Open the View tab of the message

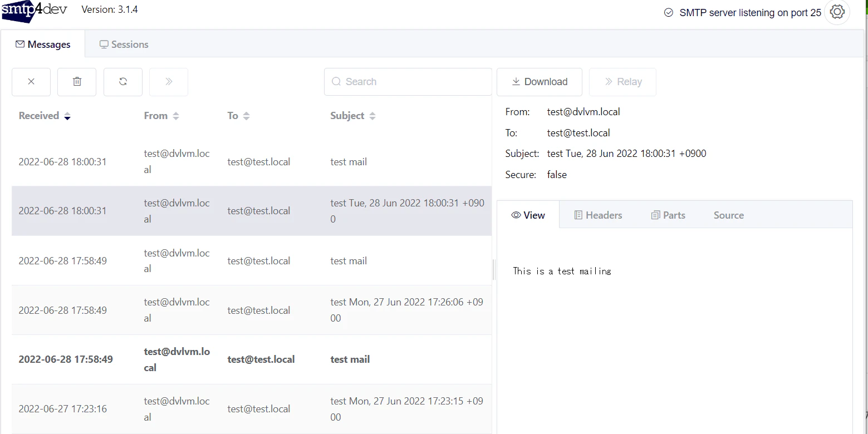[x=528, y=215]
